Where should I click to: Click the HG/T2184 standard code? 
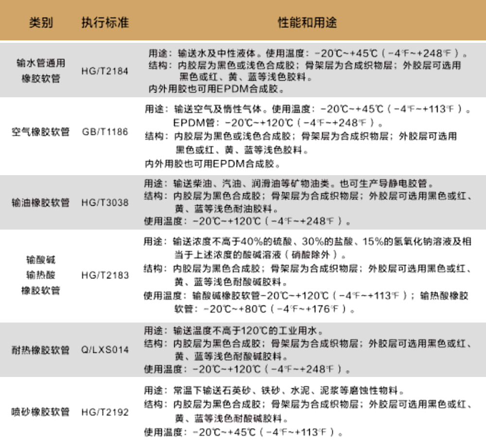pyautogui.click(x=105, y=71)
